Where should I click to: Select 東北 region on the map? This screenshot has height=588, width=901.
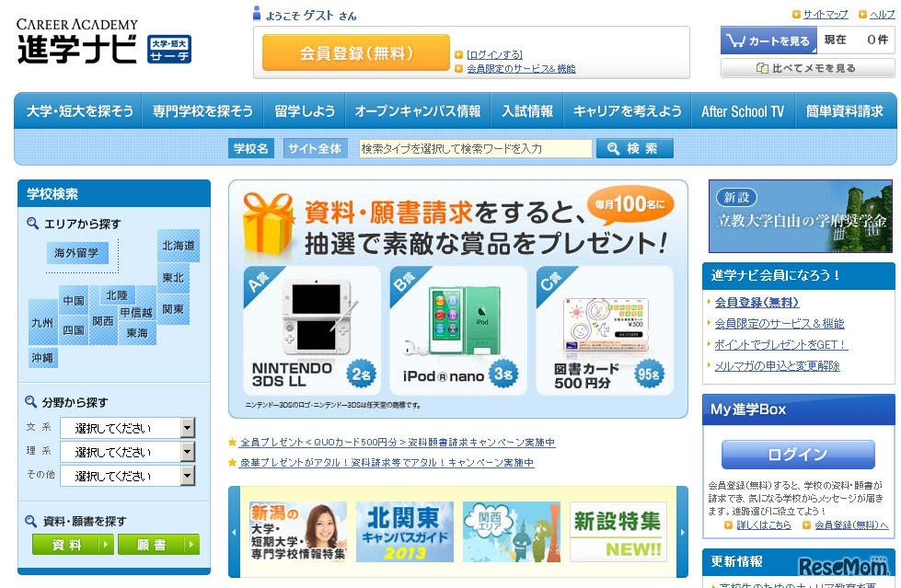point(173,278)
